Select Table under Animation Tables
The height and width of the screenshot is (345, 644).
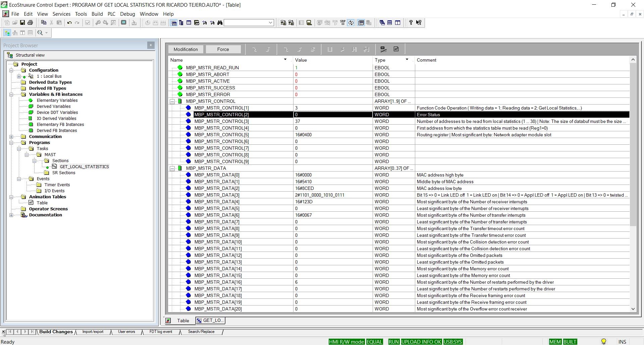click(42, 203)
